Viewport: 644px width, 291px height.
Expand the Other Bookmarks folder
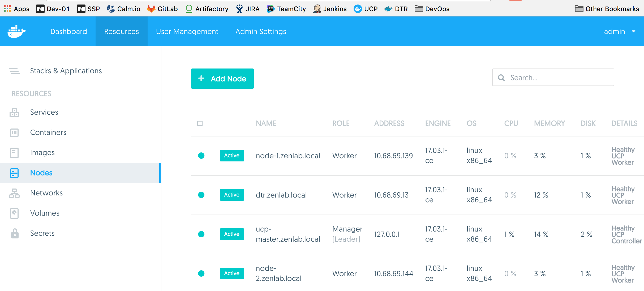tap(607, 9)
